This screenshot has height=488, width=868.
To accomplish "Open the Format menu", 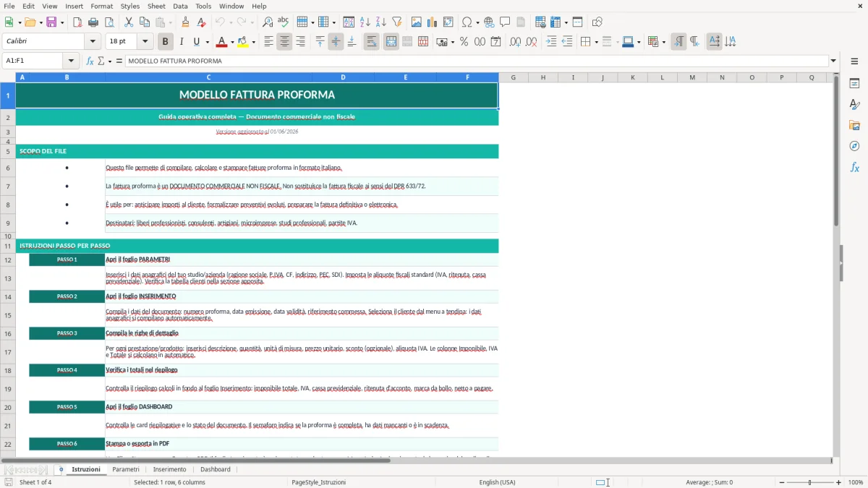I will point(102,6).
